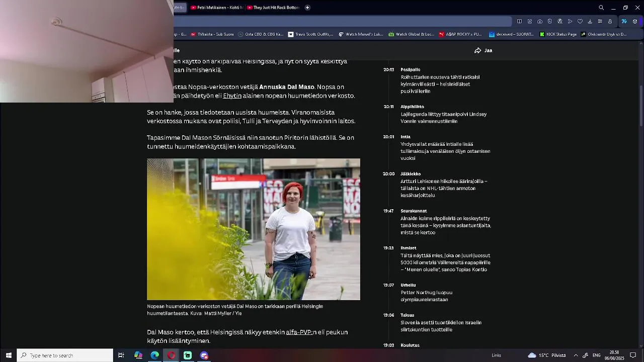Add page to bookmarks with heart icon
The image size is (644, 362).
click(x=580, y=21)
